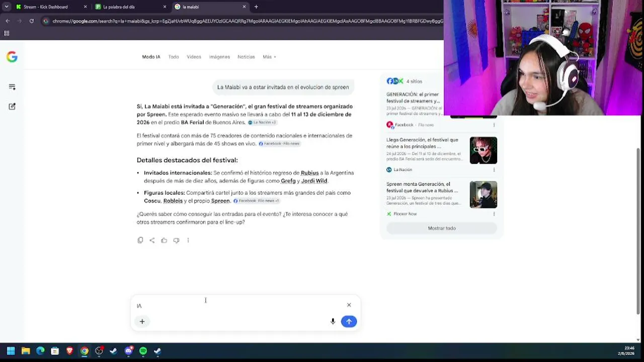Select the Modo IA search tab
Viewport: 644px width, 362px height.
151,57
